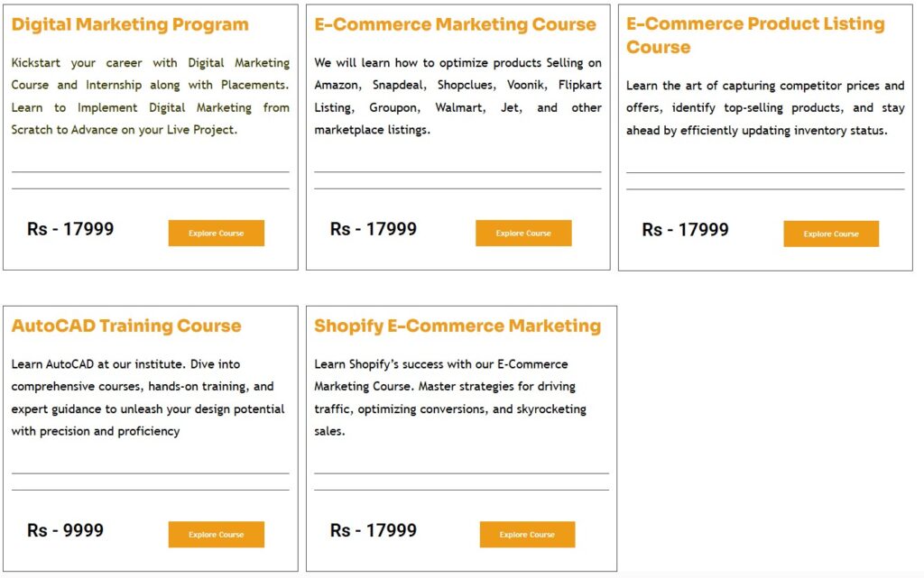Click the description mentioning Amazon and Snapdeal
This screenshot has width=924, height=578.
click(457, 96)
